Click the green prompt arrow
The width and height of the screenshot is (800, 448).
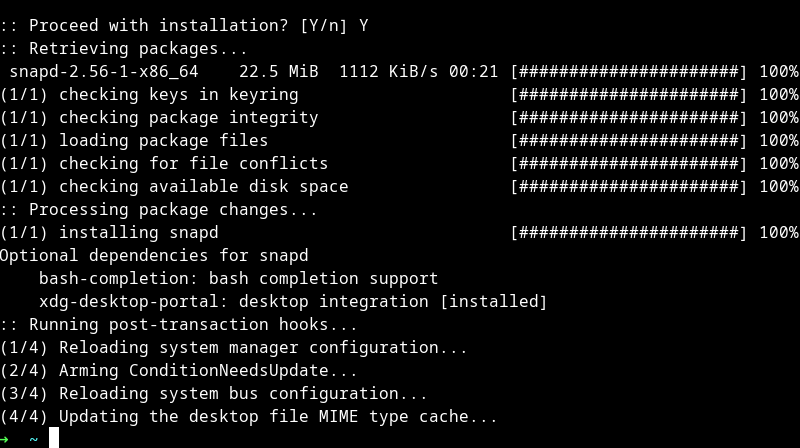4,439
